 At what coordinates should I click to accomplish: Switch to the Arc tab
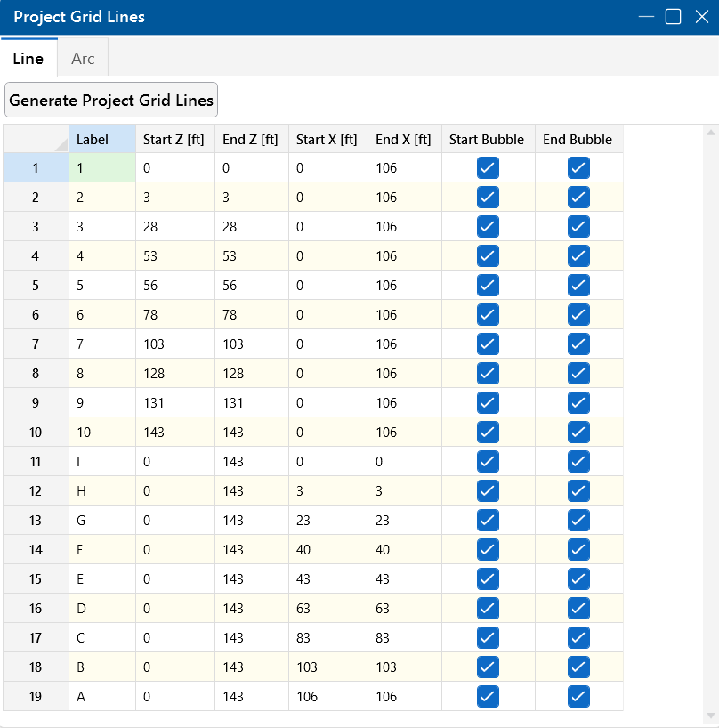83,59
